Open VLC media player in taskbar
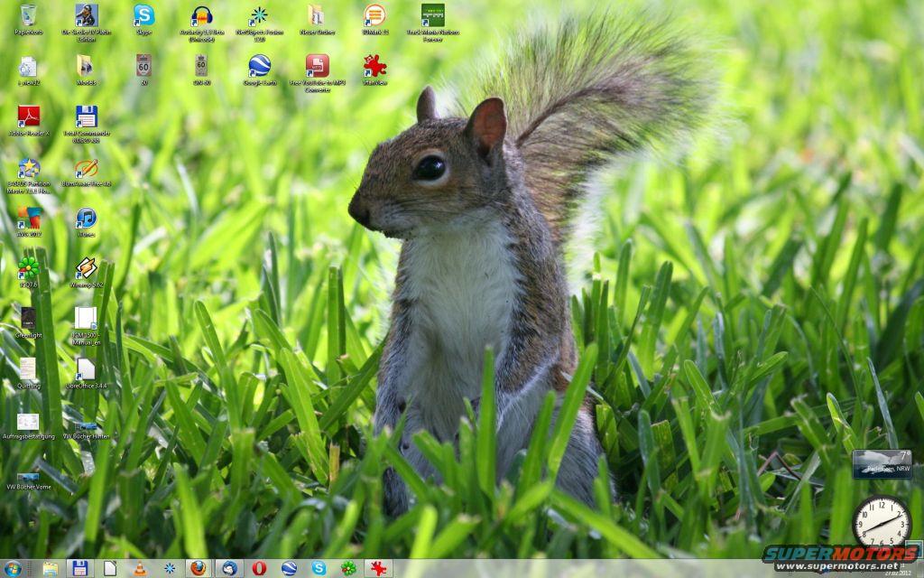This screenshot has height=578, width=924. coord(140,568)
